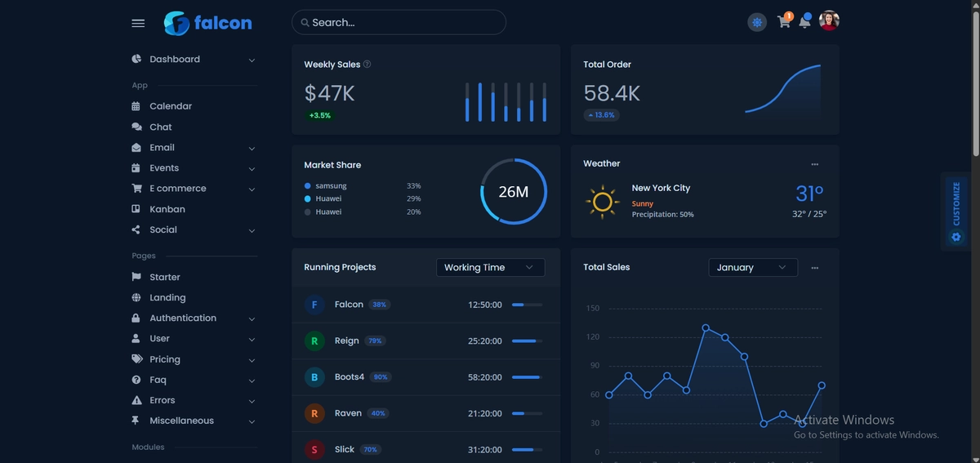Open the shopping cart icon
980x463 pixels.
click(x=784, y=22)
